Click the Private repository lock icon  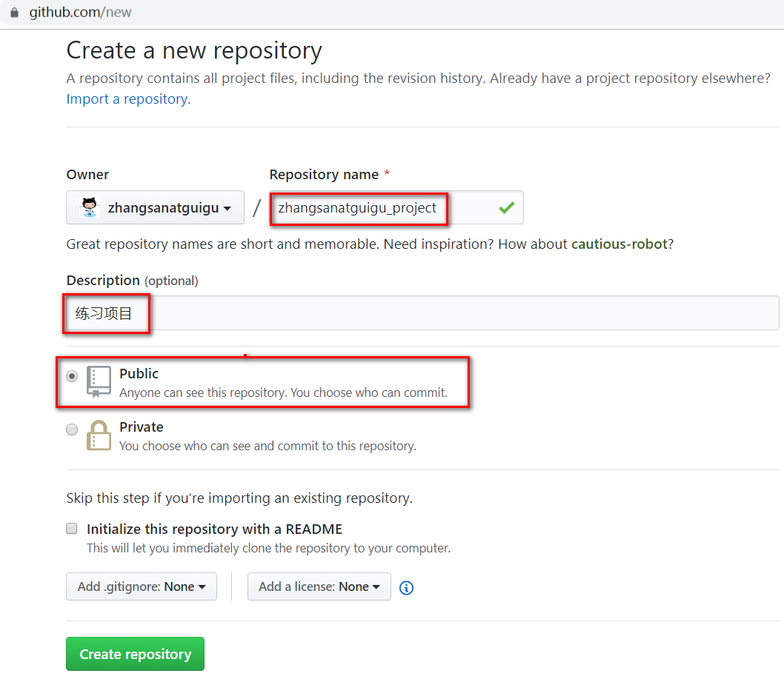click(x=99, y=435)
